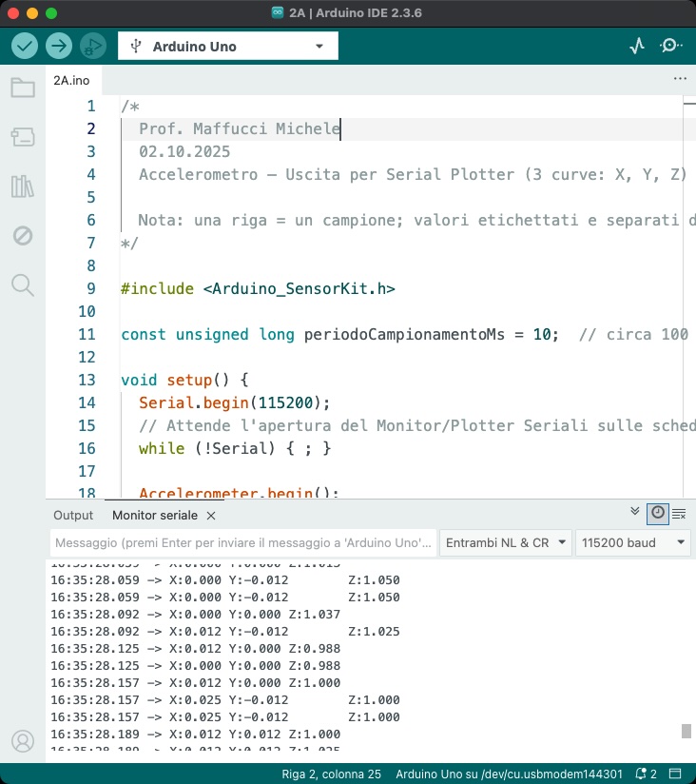Change the 115200 baud rate dropdown
The width and height of the screenshot is (696, 784).
634,542
